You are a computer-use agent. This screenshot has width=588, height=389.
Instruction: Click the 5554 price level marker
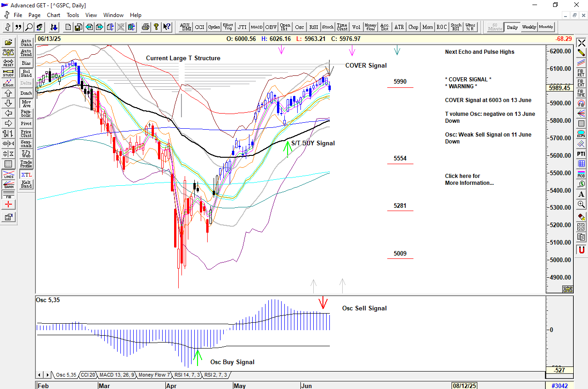point(400,159)
